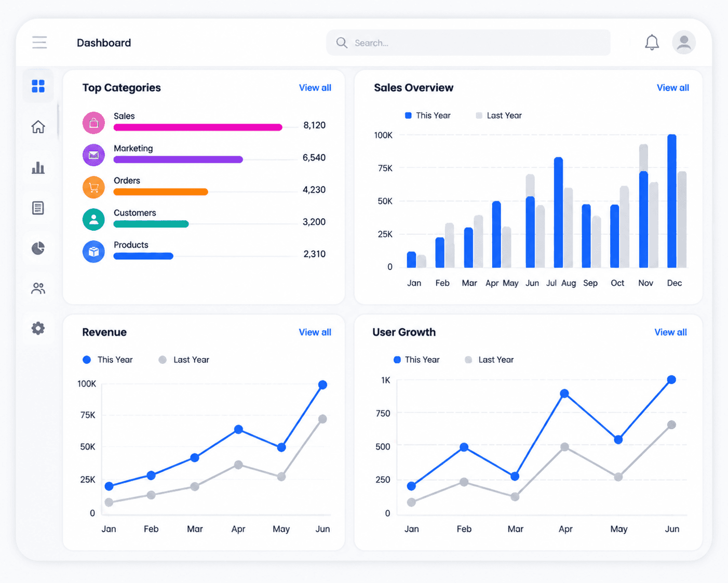The height and width of the screenshot is (583, 728).
Task: Toggle Last Year legend in User Growth
Action: (x=489, y=360)
